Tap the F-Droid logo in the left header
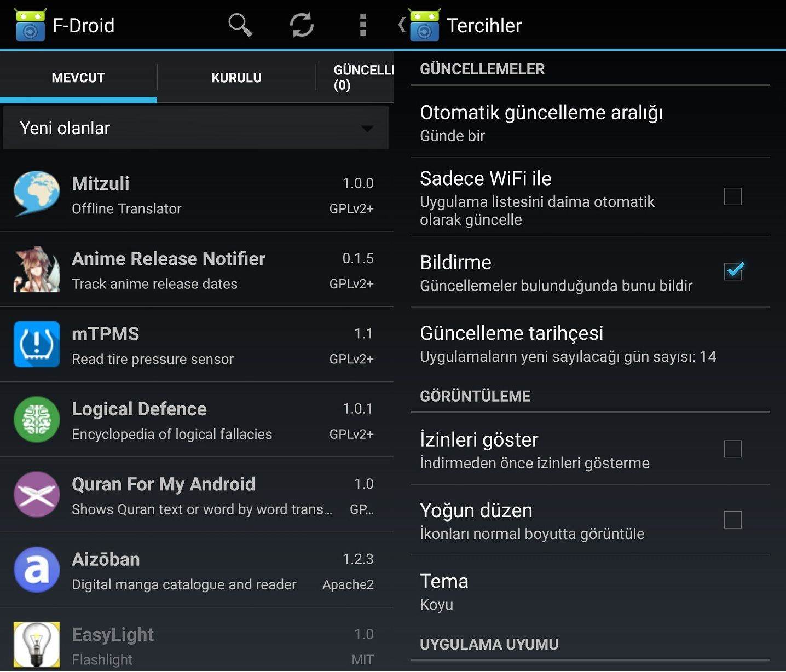The height and width of the screenshot is (672, 786). click(x=31, y=25)
